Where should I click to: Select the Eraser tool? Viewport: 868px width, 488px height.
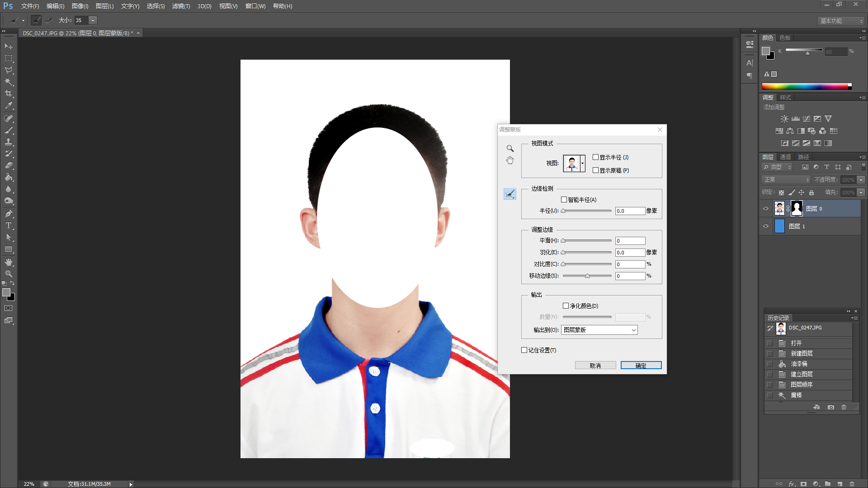9,165
